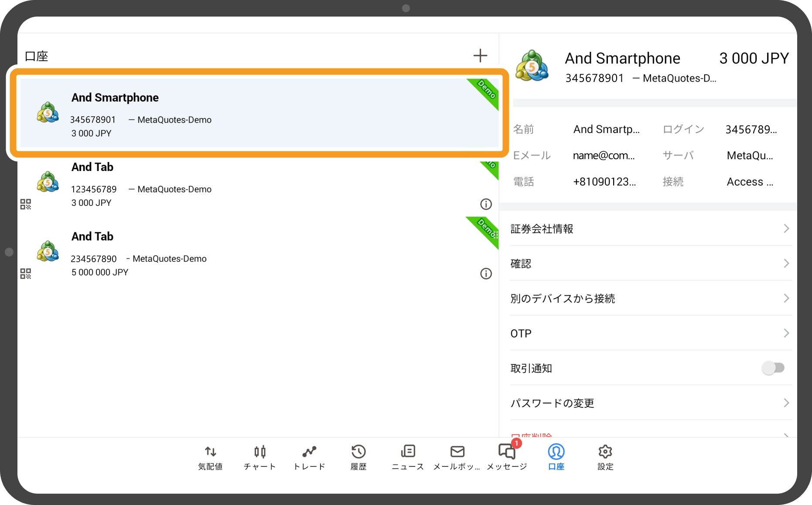The height and width of the screenshot is (505, 812).
Task: Expand 証券会社情報 broker information row
Action: 650,229
